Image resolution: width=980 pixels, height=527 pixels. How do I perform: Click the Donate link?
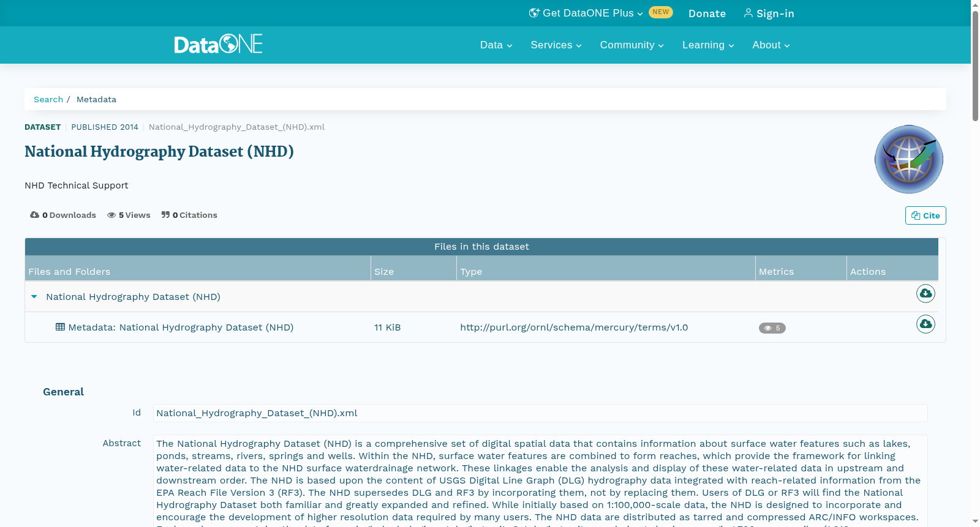[707, 13]
